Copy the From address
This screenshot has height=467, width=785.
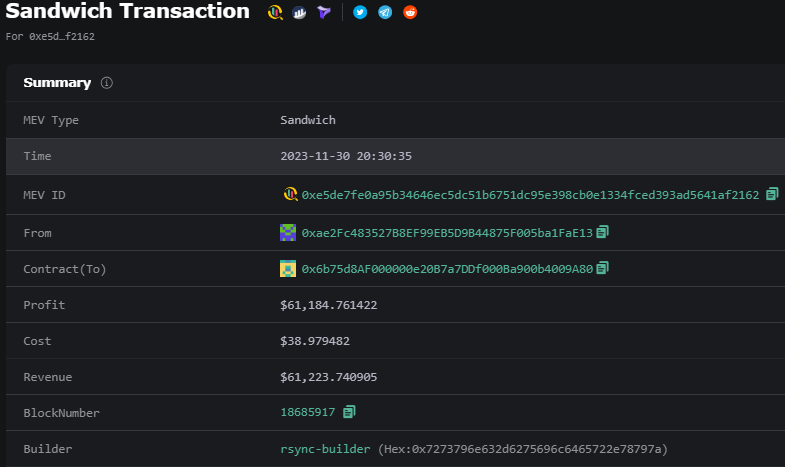click(602, 232)
